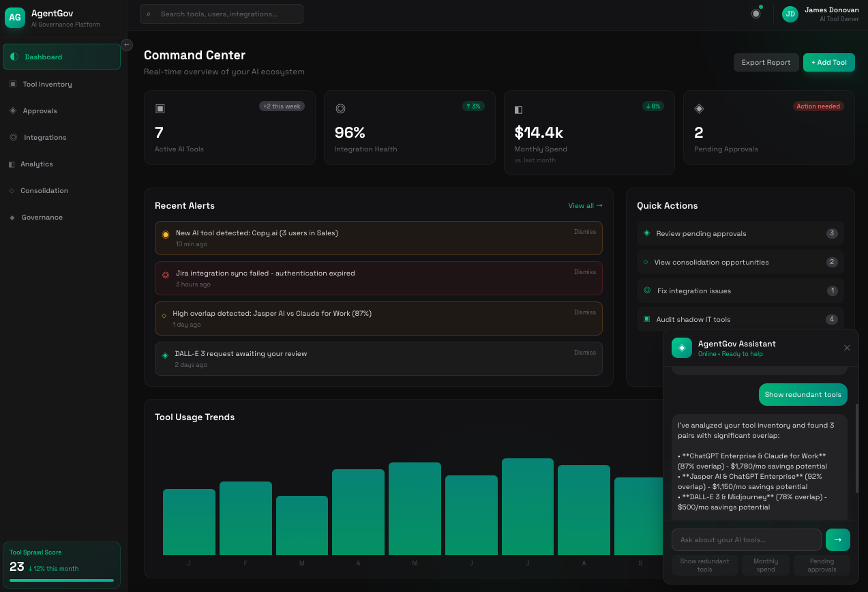Collapse the sidebar with the arrow button
This screenshot has height=592, width=868.
127,45
